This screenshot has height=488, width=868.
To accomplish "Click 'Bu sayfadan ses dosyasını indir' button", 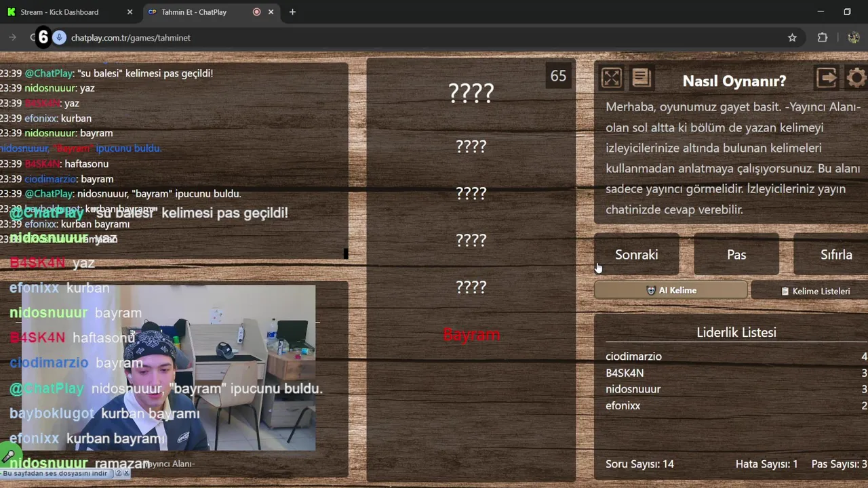I will (55, 473).
